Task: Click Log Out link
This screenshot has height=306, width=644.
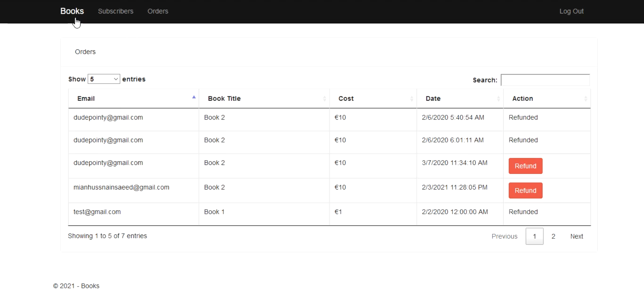Action: tap(571, 11)
